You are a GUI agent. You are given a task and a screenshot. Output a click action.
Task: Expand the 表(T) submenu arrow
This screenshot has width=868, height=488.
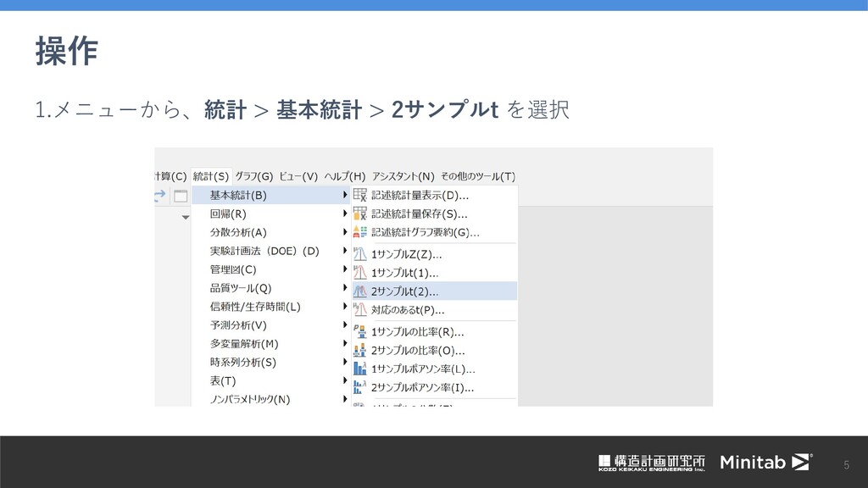click(x=344, y=380)
